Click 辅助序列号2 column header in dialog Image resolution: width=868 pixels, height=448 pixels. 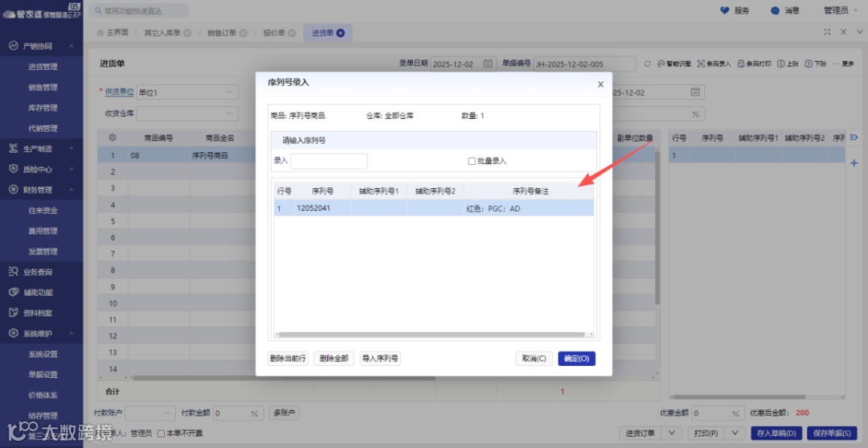click(435, 191)
